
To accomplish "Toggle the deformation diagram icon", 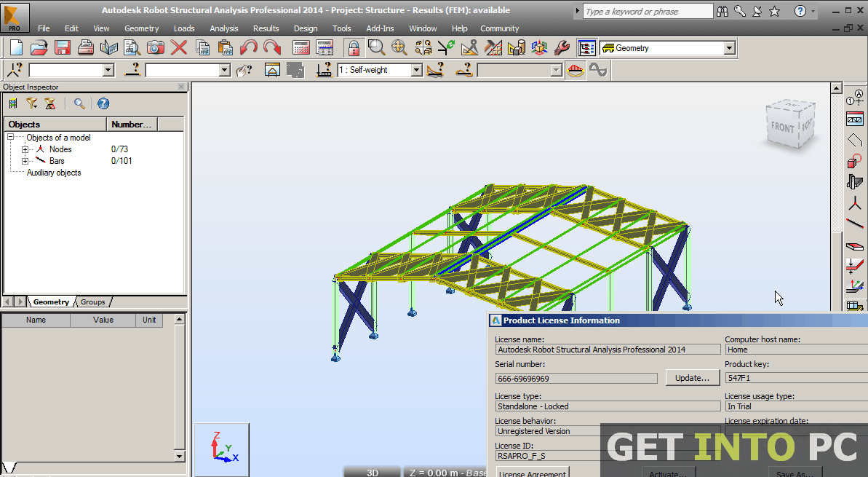I will tap(576, 71).
